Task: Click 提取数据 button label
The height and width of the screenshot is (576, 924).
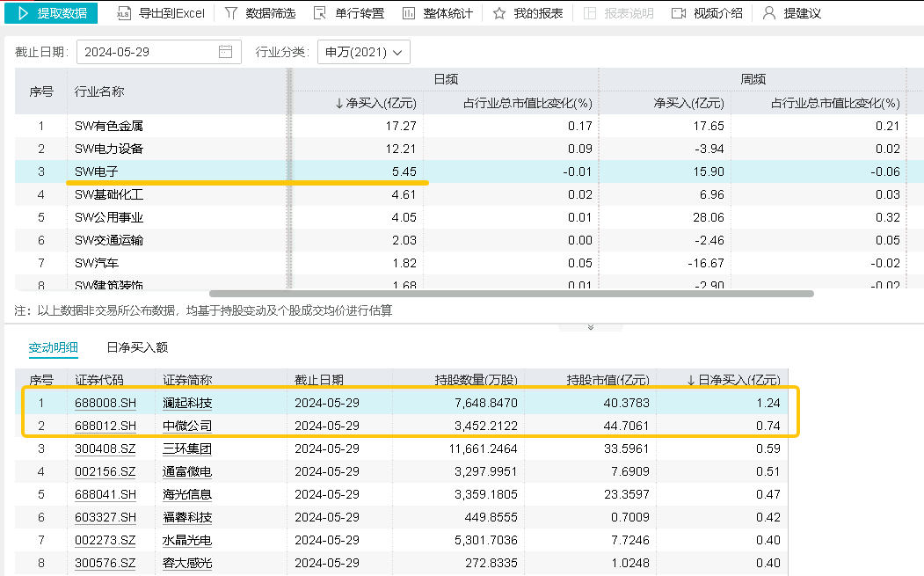Action: [x=62, y=13]
